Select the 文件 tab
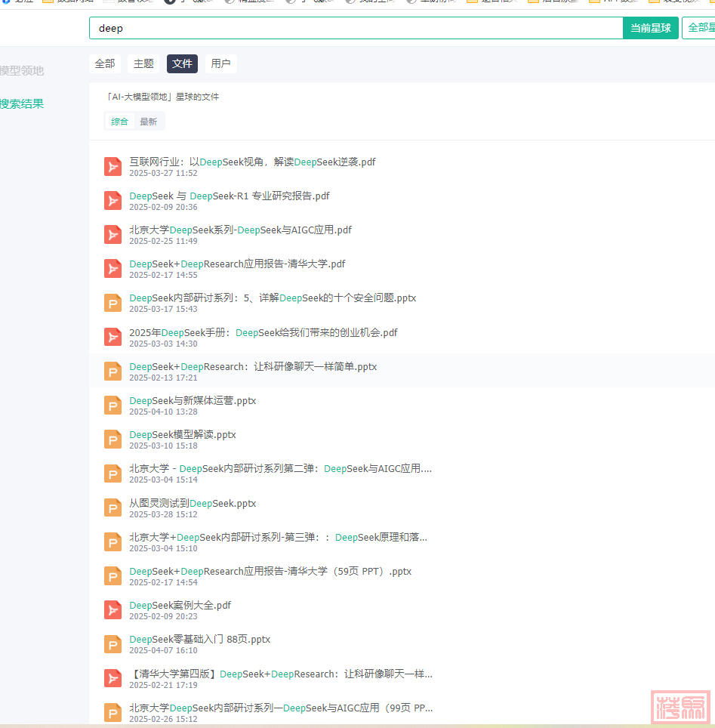715x728 pixels. coord(182,64)
